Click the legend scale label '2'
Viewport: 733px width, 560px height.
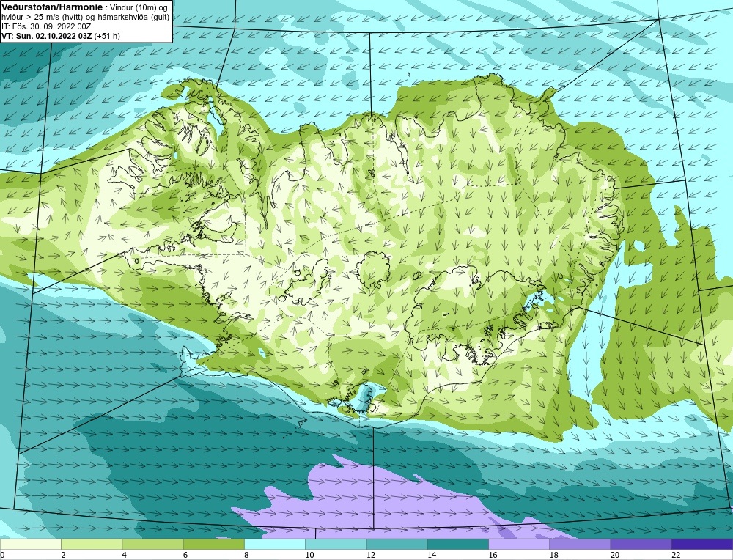[64, 555]
